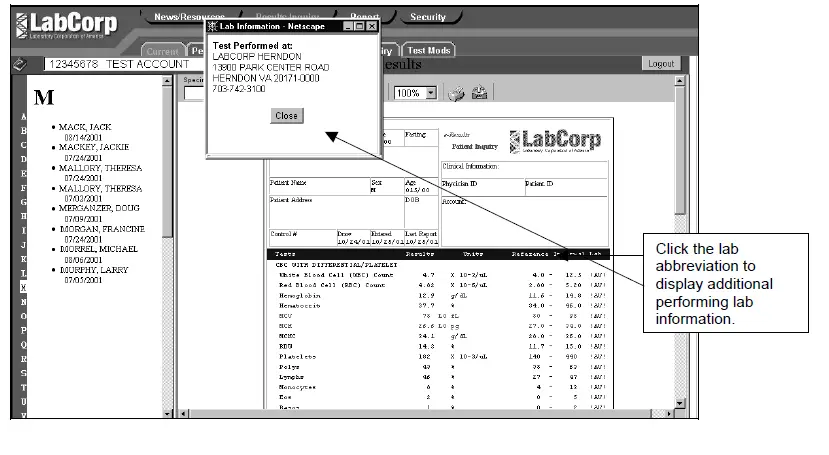This screenshot has height=455, width=829.
Task: Open the News/Resources menu
Action: [x=189, y=17]
